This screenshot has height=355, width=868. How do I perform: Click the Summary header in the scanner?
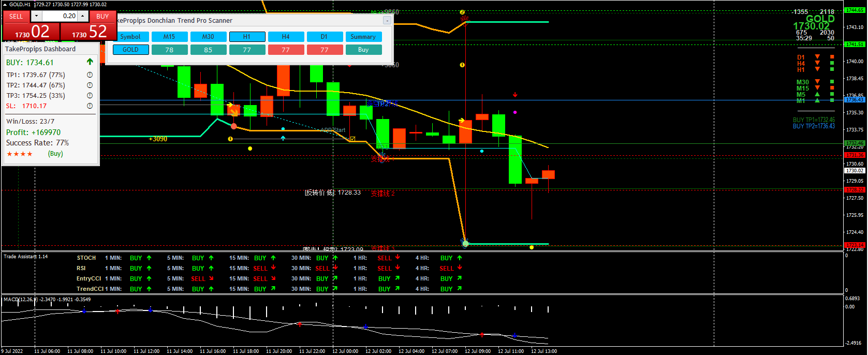point(363,37)
